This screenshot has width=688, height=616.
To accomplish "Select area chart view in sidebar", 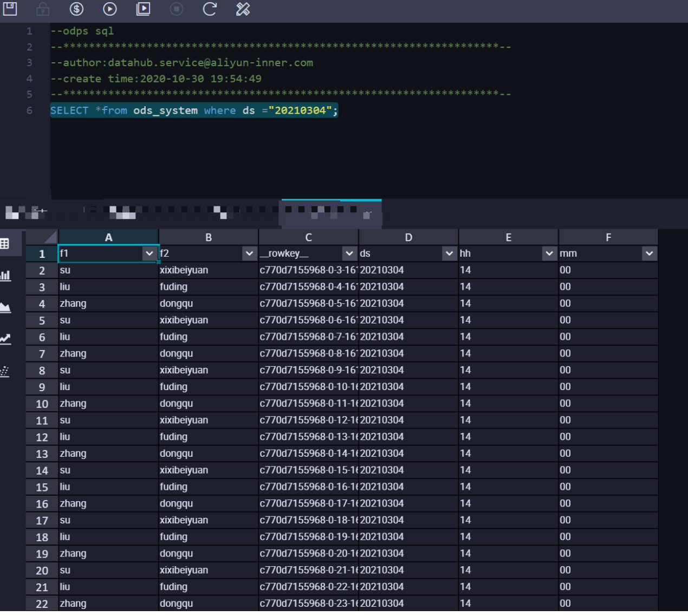I will pos(5,308).
